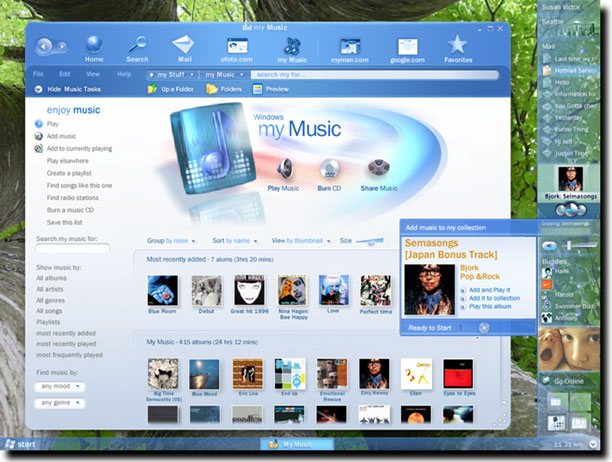This screenshot has height=462, width=612.
Task: Click sidebar player controls below Bjork: Selmasongs
Action: 571,210
